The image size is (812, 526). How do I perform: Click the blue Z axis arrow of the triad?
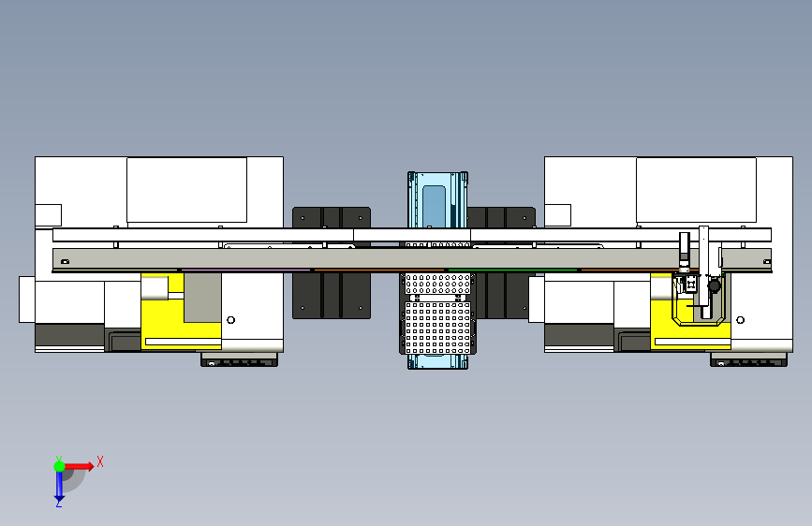coord(59,487)
